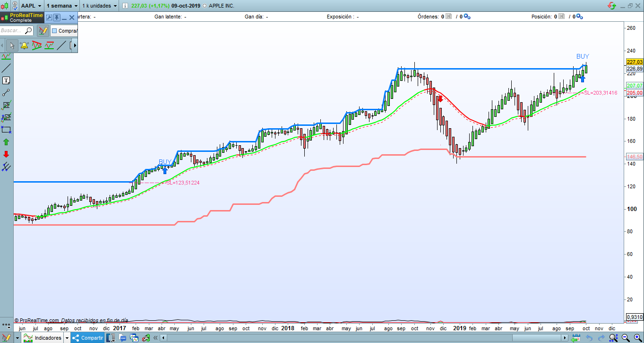Click the top-right red-green sync icon
This screenshot has height=343, width=644.
pyautogui.click(x=612, y=6)
